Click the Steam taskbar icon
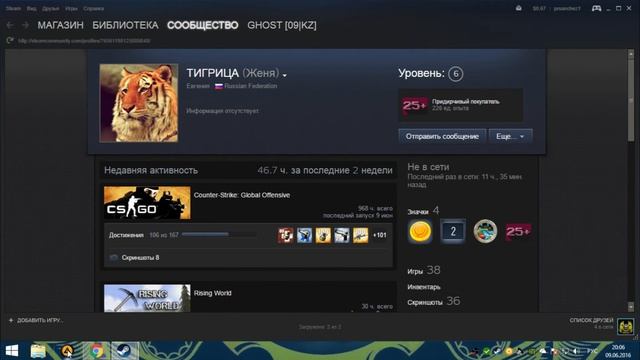 [x=124, y=351]
